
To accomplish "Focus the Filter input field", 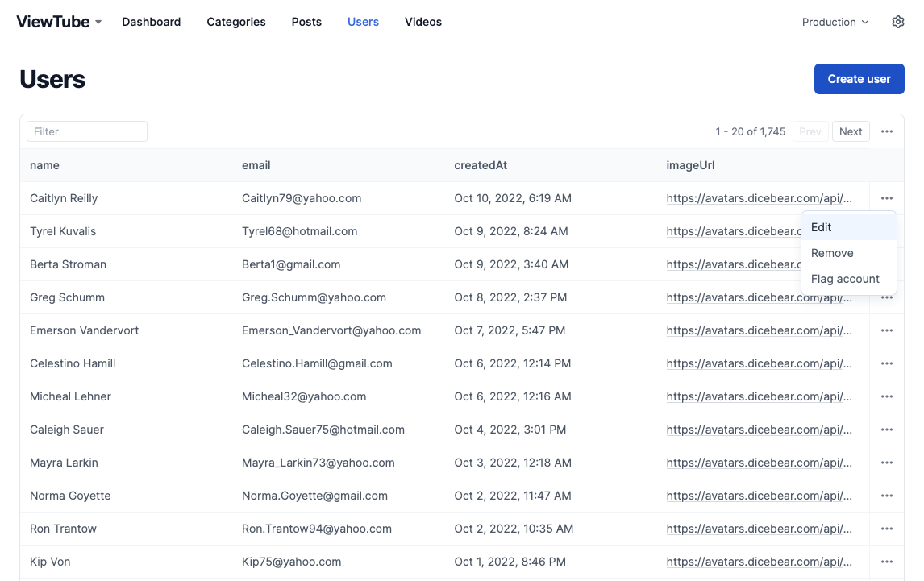I will tap(87, 131).
